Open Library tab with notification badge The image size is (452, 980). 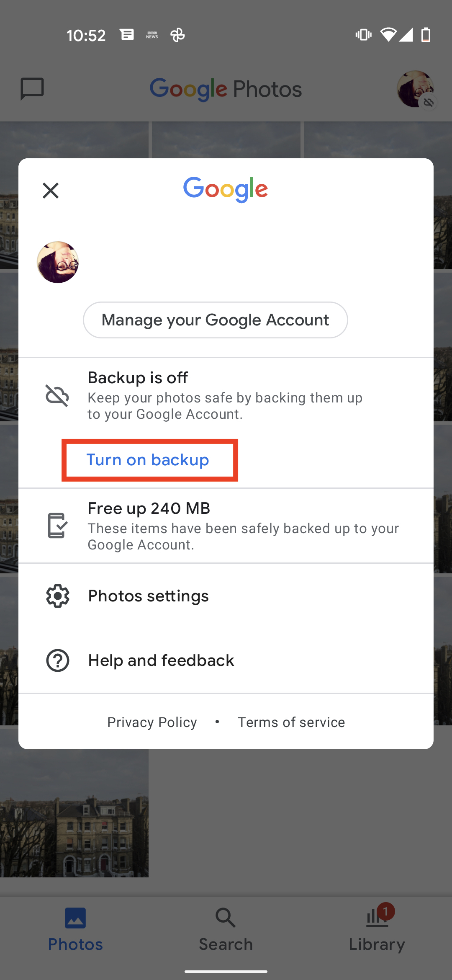[x=377, y=928]
